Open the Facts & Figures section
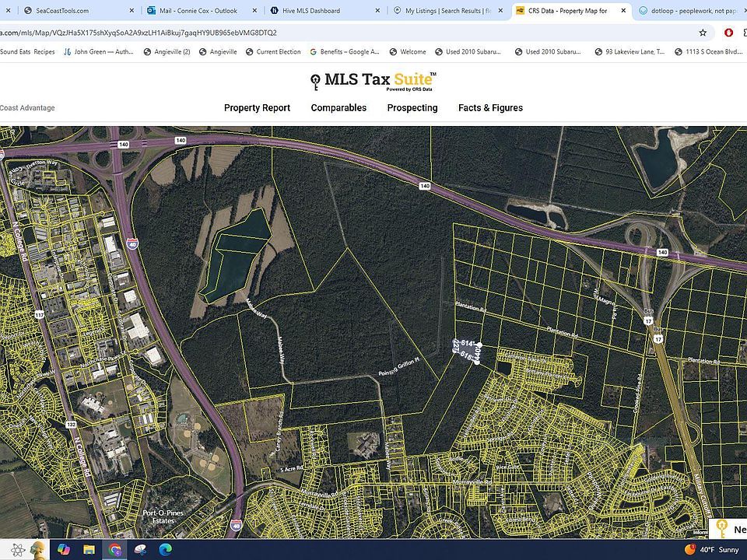 490,108
